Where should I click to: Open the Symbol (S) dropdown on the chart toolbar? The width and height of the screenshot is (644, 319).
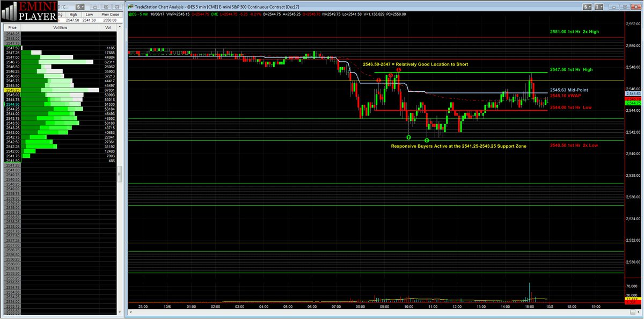587,6
